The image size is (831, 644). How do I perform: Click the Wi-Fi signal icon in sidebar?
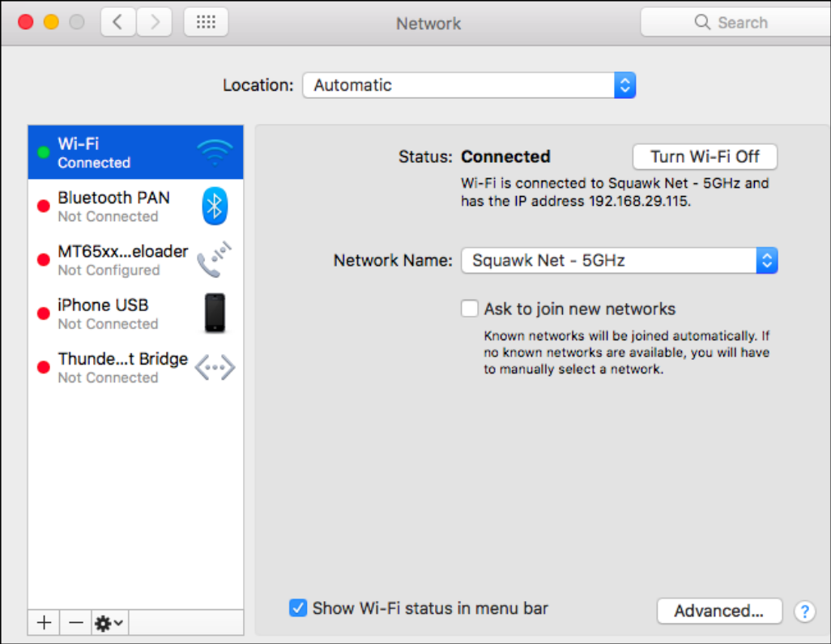coord(215,151)
